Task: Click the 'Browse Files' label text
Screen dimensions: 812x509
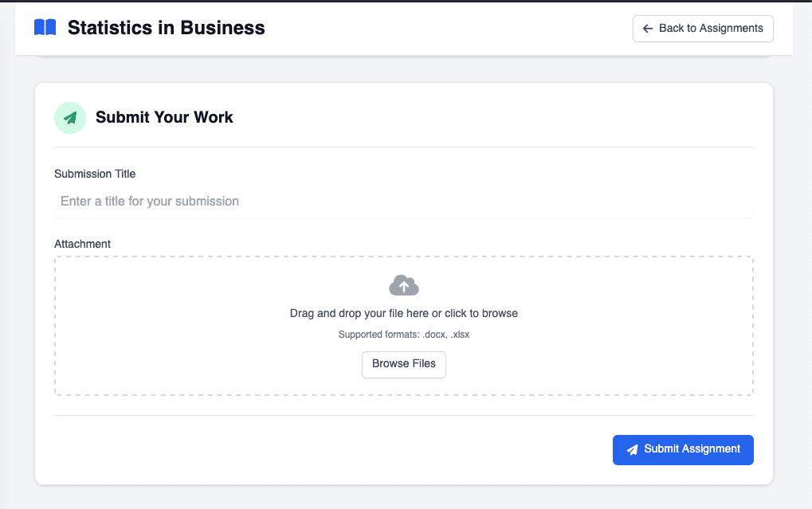Action: [404, 364]
